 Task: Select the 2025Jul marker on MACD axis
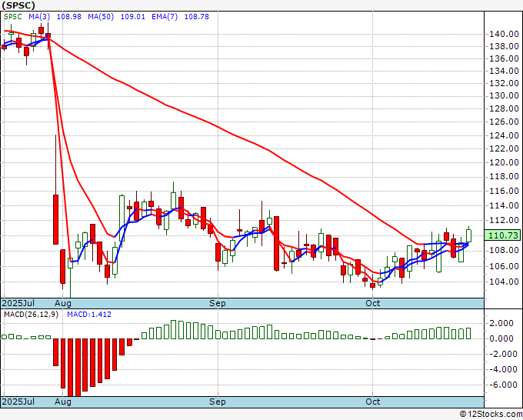tap(17, 402)
